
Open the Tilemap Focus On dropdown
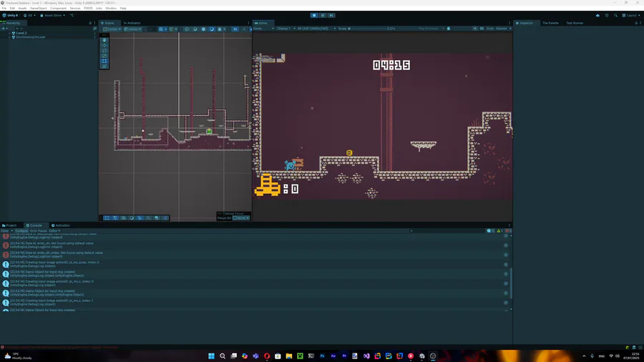click(241, 218)
